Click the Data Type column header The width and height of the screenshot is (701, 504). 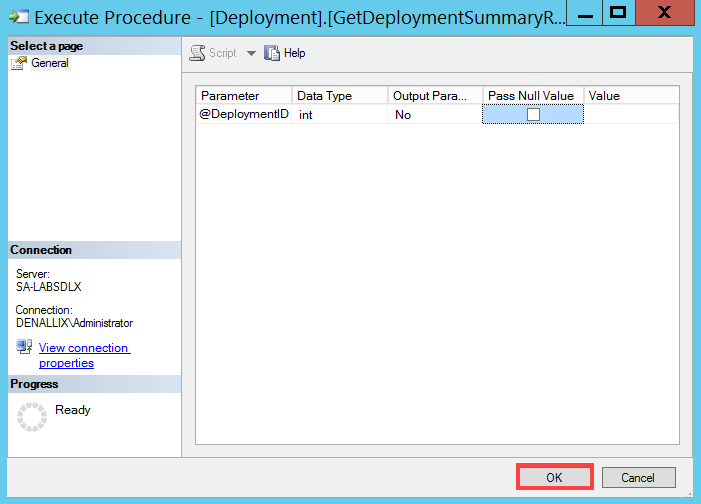point(340,96)
